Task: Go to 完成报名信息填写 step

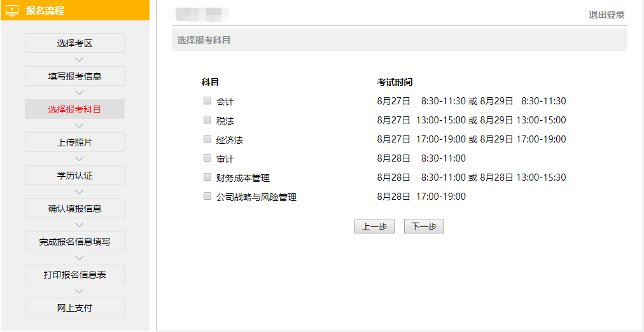Action: [x=74, y=242]
